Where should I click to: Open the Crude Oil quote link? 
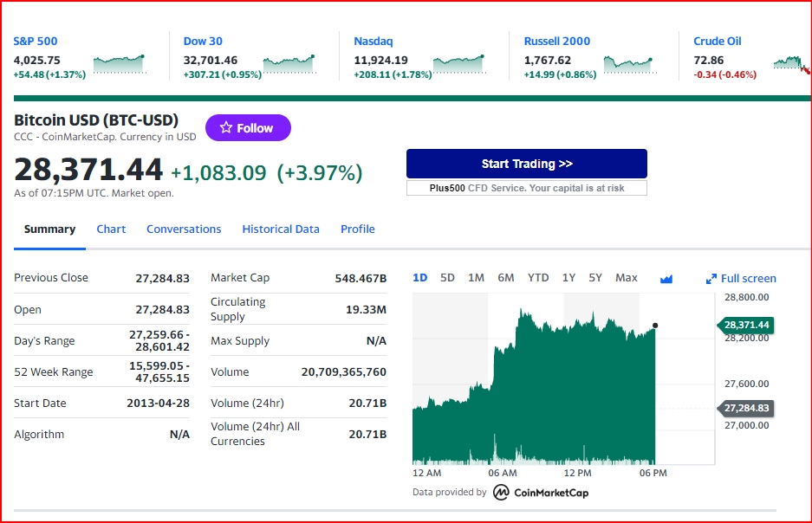coord(718,41)
